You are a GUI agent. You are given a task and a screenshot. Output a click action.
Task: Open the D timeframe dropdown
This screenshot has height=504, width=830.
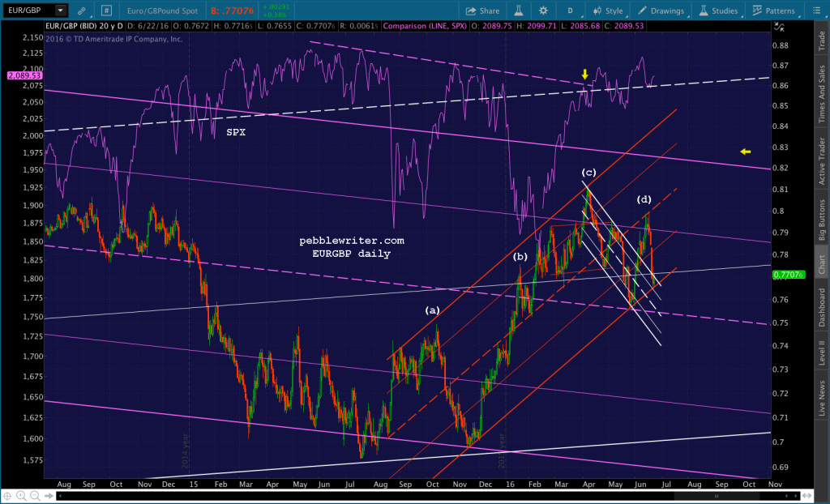click(x=571, y=11)
